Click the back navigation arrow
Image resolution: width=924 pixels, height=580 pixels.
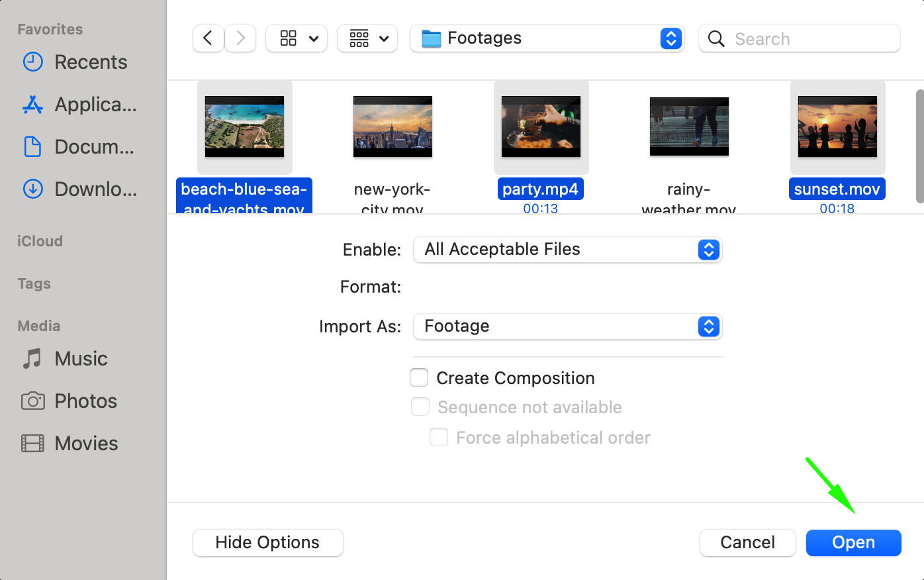[x=208, y=38]
